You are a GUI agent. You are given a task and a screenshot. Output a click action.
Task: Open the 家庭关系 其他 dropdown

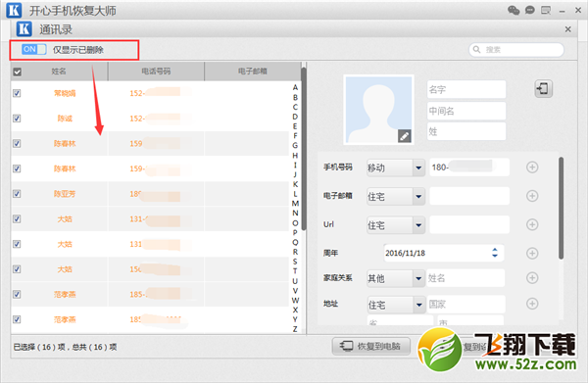(396, 278)
